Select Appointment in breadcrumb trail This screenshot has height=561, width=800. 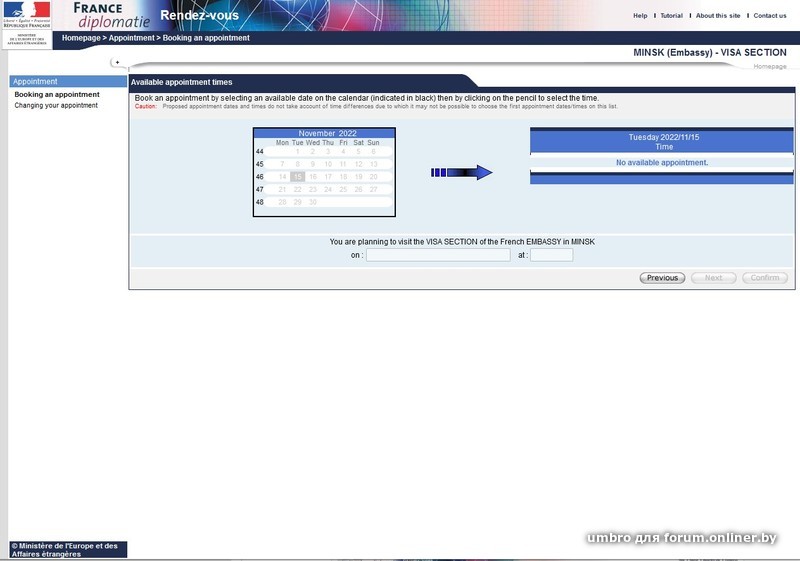(131, 38)
